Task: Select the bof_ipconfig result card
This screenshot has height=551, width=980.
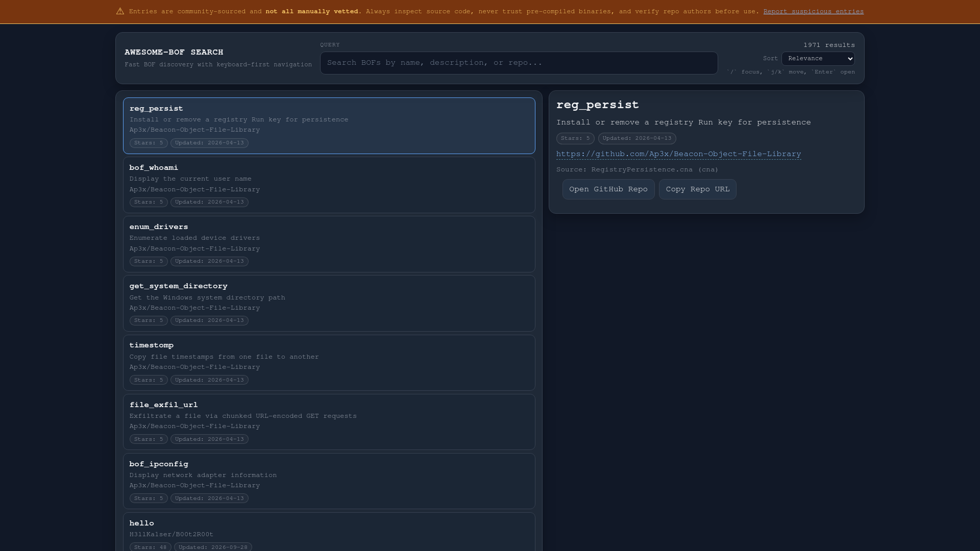Action: [x=329, y=481]
